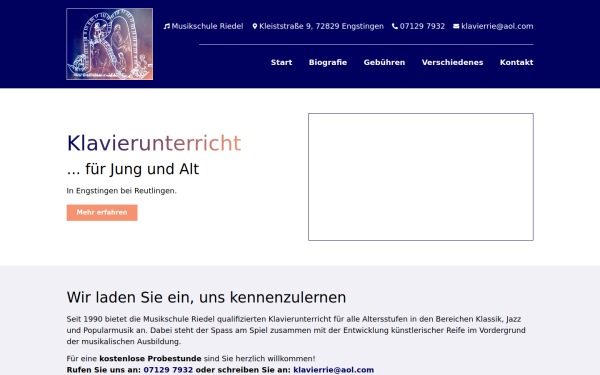Click the '... für Jung und Alt' subheading
The image size is (600, 375).
[x=133, y=169]
